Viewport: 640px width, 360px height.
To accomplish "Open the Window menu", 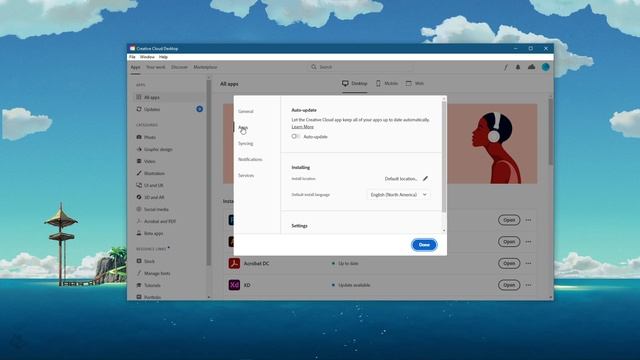I will coord(147,57).
